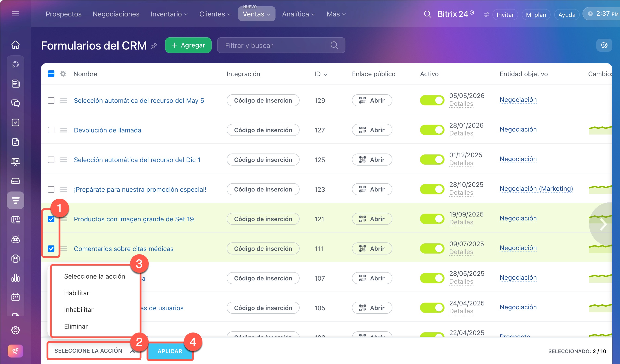Open the SELECCIONE LA ACCIÓN dropdown
This screenshot has height=364, width=620.
pos(94,351)
